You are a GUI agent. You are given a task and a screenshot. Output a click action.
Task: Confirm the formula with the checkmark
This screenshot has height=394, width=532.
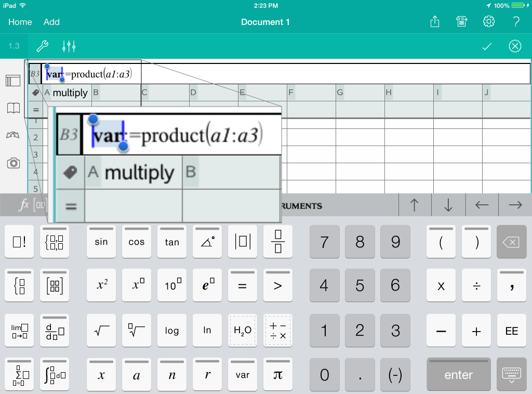(x=487, y=46)
